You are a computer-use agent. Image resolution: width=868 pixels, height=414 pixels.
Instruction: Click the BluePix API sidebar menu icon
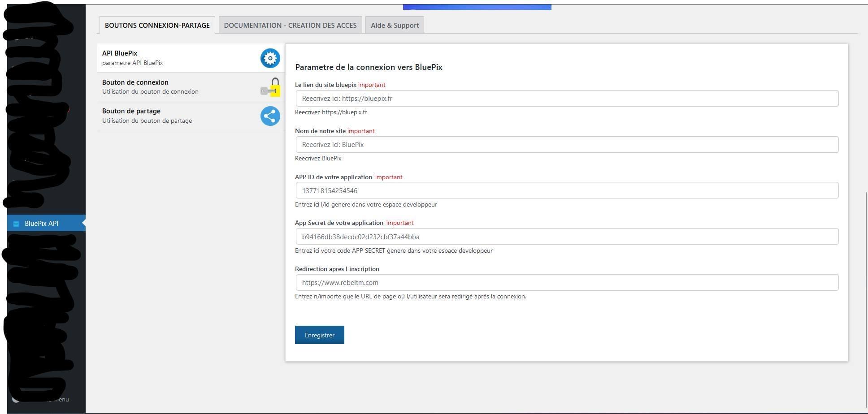[x=16, y=224]
